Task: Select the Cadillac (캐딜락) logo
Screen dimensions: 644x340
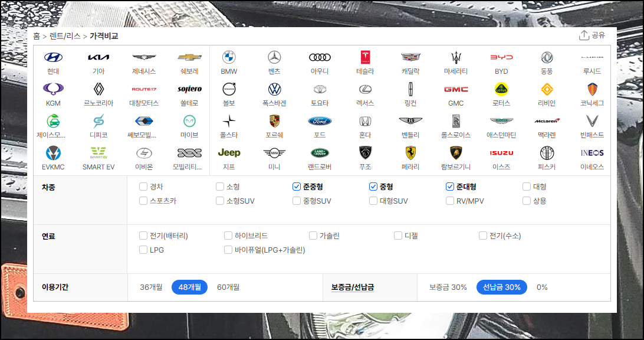Action: (410, 58)
